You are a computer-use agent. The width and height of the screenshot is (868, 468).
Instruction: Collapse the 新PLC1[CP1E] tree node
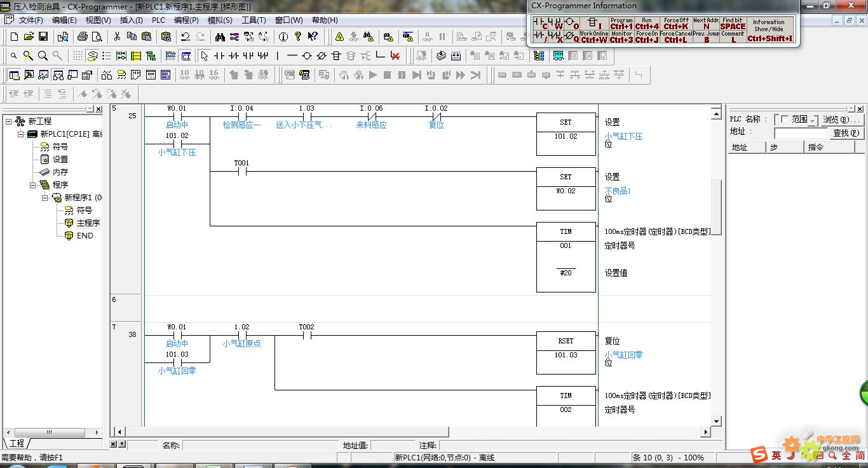pyautogui.click(x=20, y=134)
